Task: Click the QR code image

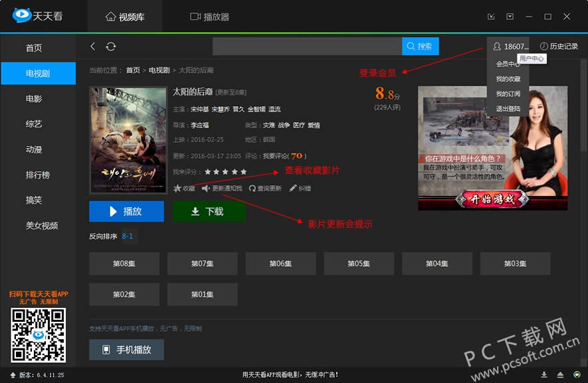Action: [39, 335]
